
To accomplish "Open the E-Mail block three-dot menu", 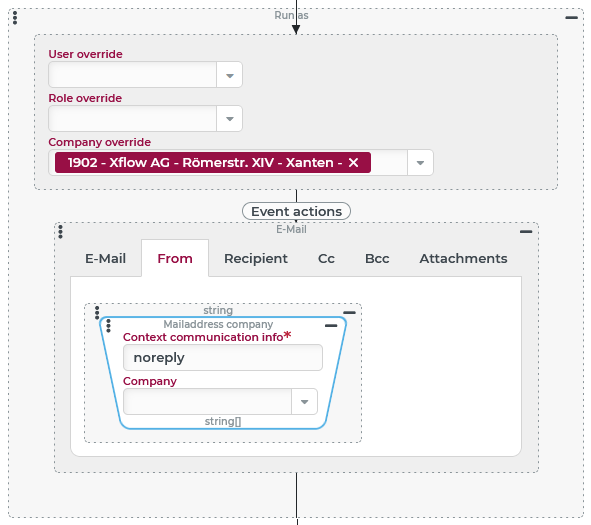I will pyautogui.click(x=61, y=231).
